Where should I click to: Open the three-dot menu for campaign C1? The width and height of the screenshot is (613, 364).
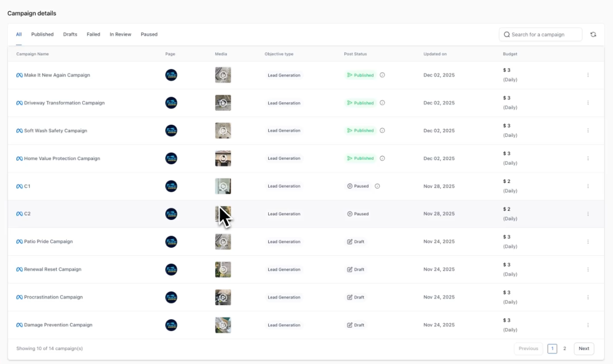click(x=588, y=186)
